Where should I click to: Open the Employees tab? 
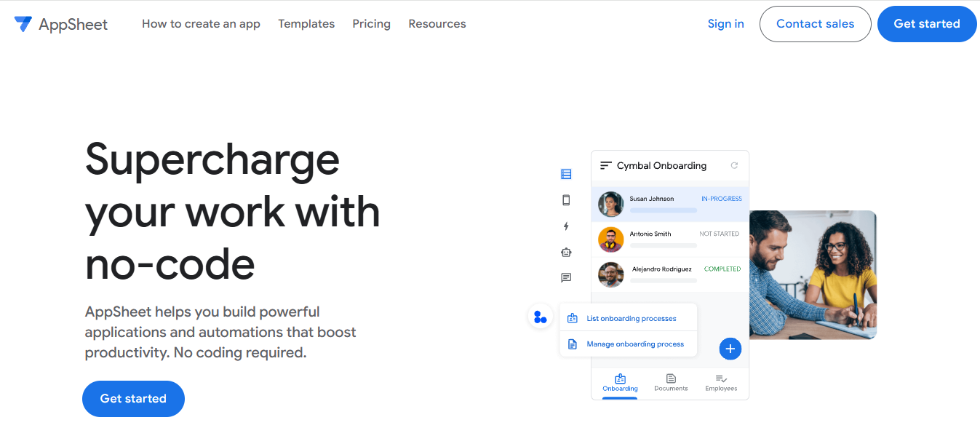click(x=720, y=383)
